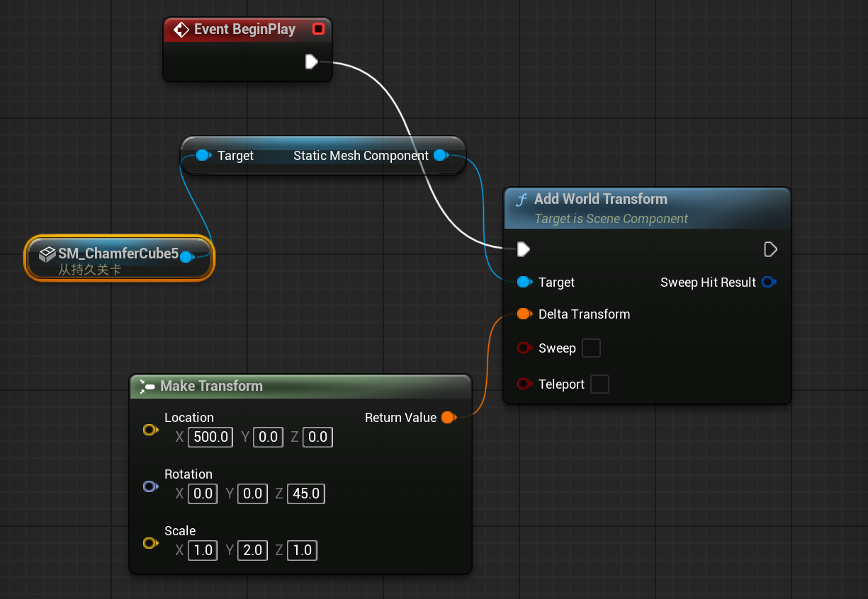Click the Event BeginPlay execution output pin
The image size is (868, 599).
[311, 62]
